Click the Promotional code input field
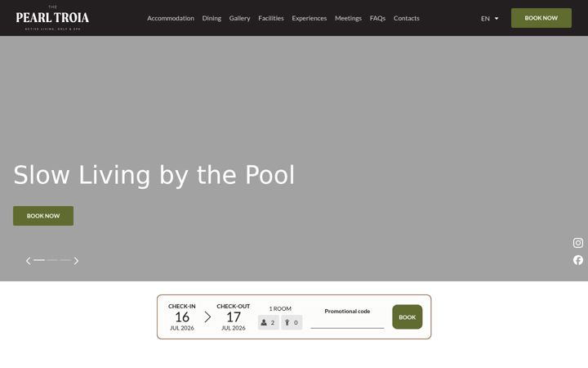The width and height of the screenshot is (588, 368). 347,322
